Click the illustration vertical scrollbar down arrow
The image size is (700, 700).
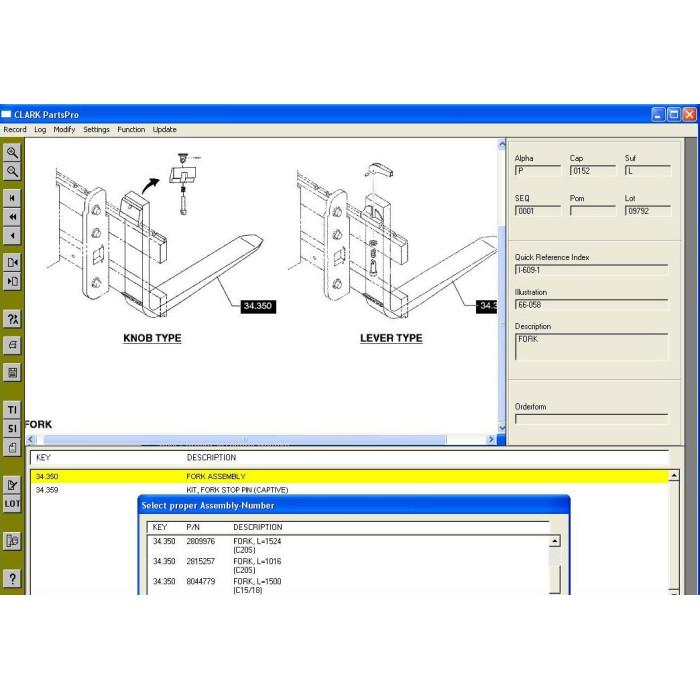(502, 428)
